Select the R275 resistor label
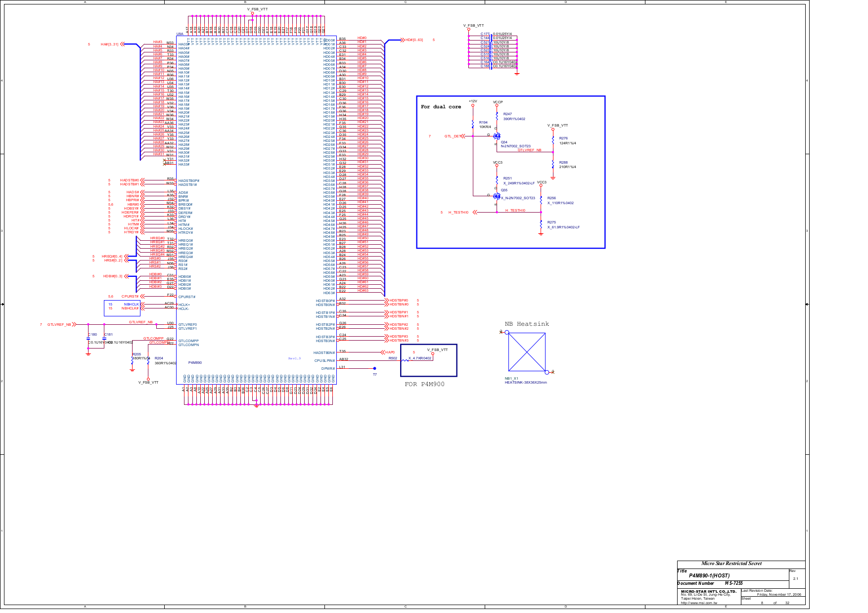 pyautogui.click(x=551, y=222)
